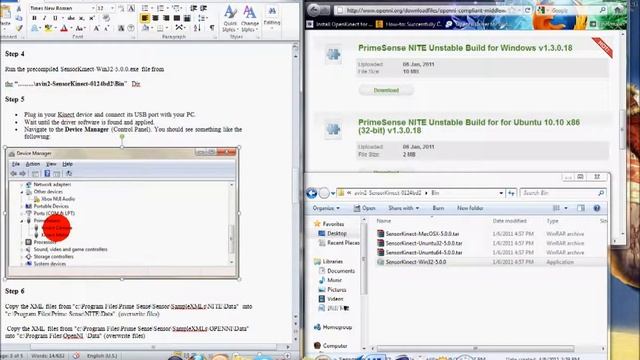This screenshot has width=640, height=360.
Task: Toggle the Explorer preview pane
Action: pyautogui.click(x=581, y=208)
